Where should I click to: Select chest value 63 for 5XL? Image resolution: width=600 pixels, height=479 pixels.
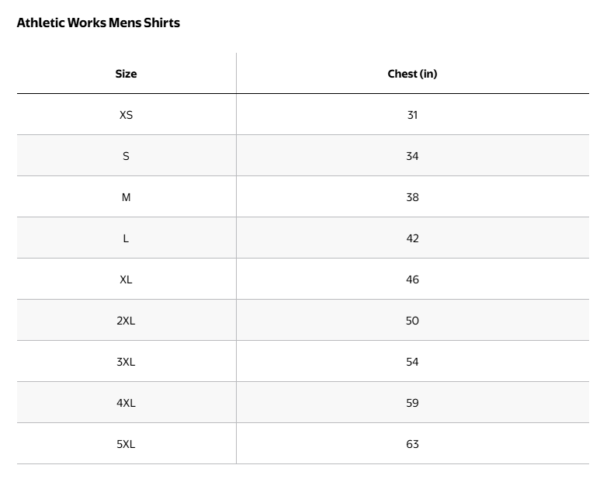(412, 443)
